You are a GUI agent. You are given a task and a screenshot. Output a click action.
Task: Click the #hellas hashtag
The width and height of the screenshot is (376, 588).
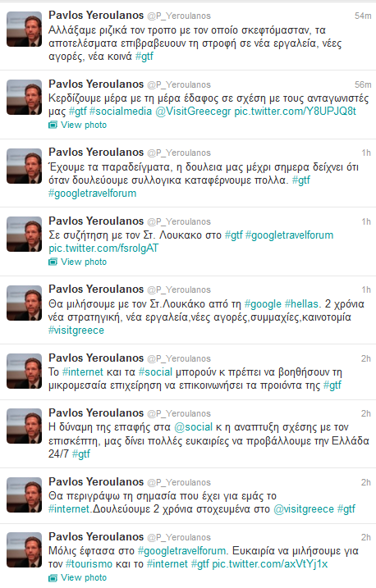(x=301, y=303)
